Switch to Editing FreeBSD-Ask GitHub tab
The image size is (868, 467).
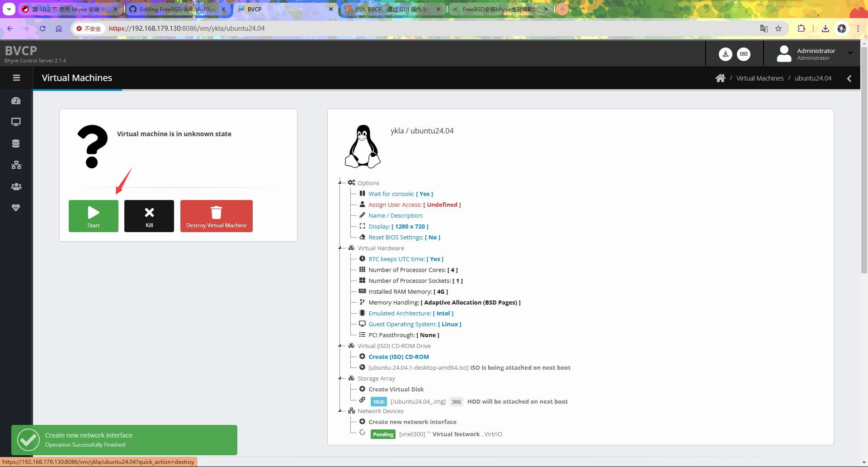pyautogui.click(x=177, y=9)
